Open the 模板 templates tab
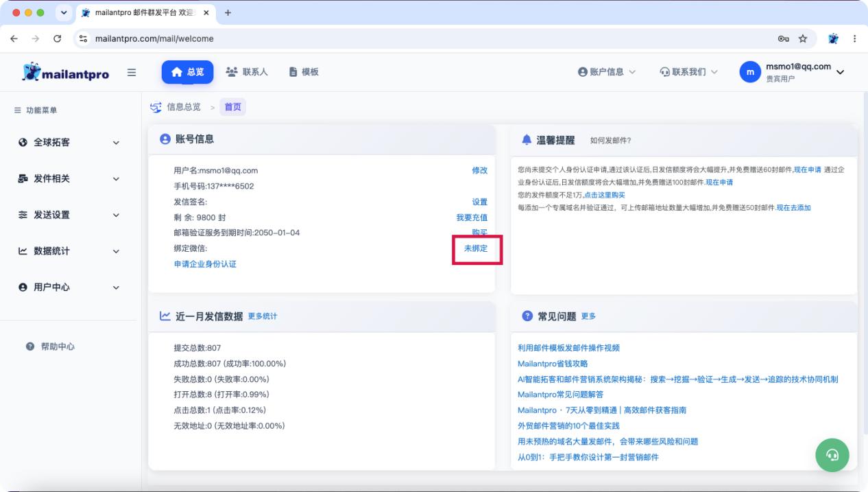The image size is (868, 492). click(303, 72)
